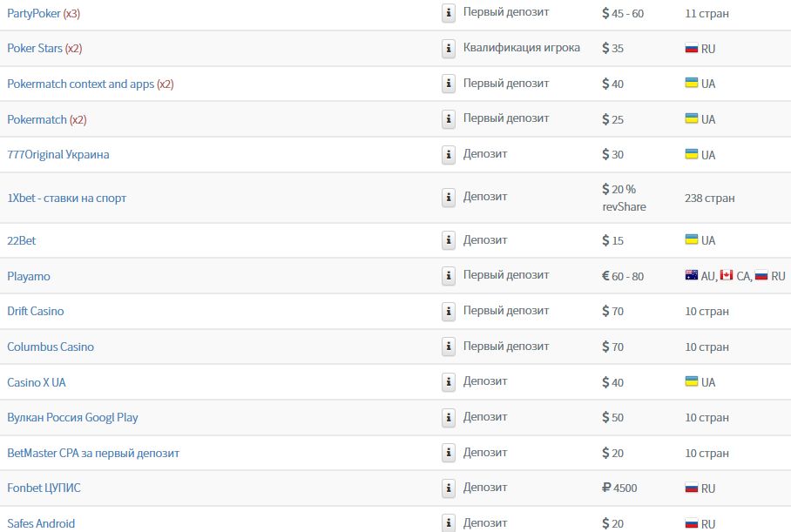Open BetMaster CPA за первый депозит
Viewport: 791px width, 532px height.
point(93,453)
